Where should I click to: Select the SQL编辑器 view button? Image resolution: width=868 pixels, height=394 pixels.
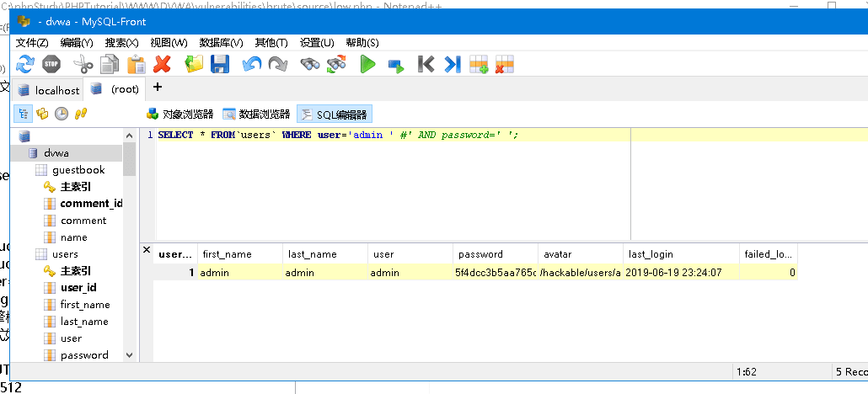point(335,114)
